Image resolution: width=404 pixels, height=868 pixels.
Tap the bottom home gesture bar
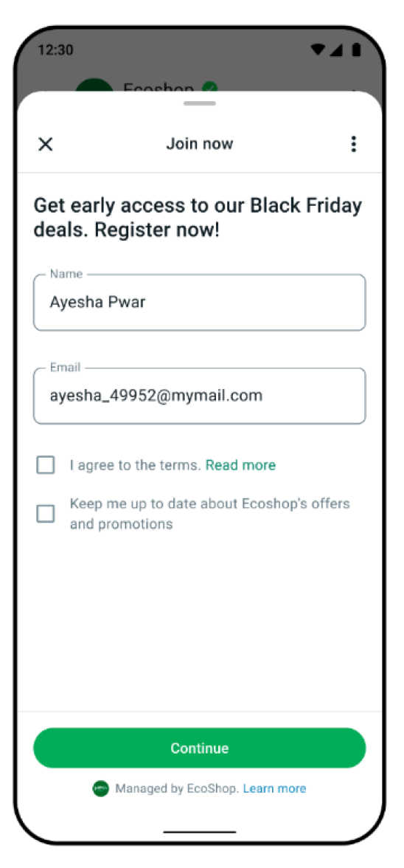point(200,831)
